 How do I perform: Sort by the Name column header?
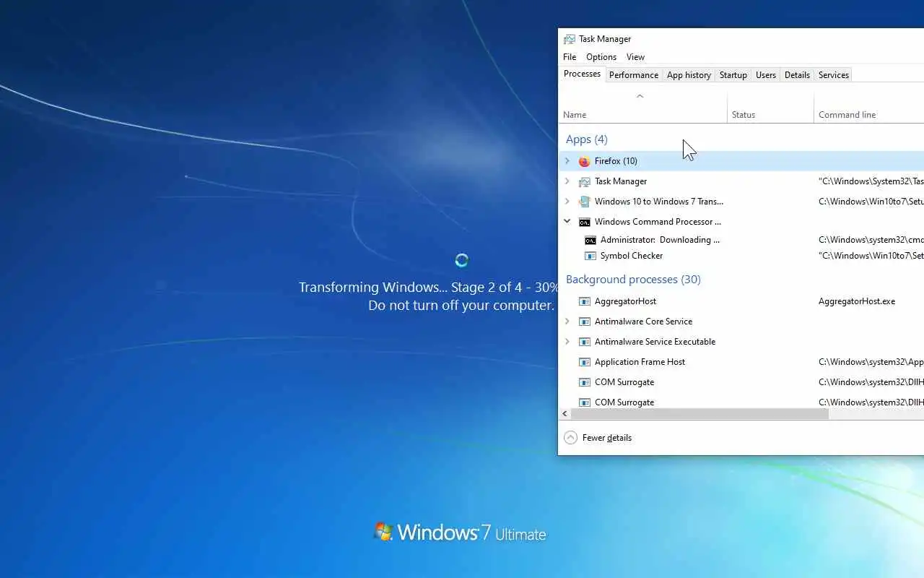643,107
